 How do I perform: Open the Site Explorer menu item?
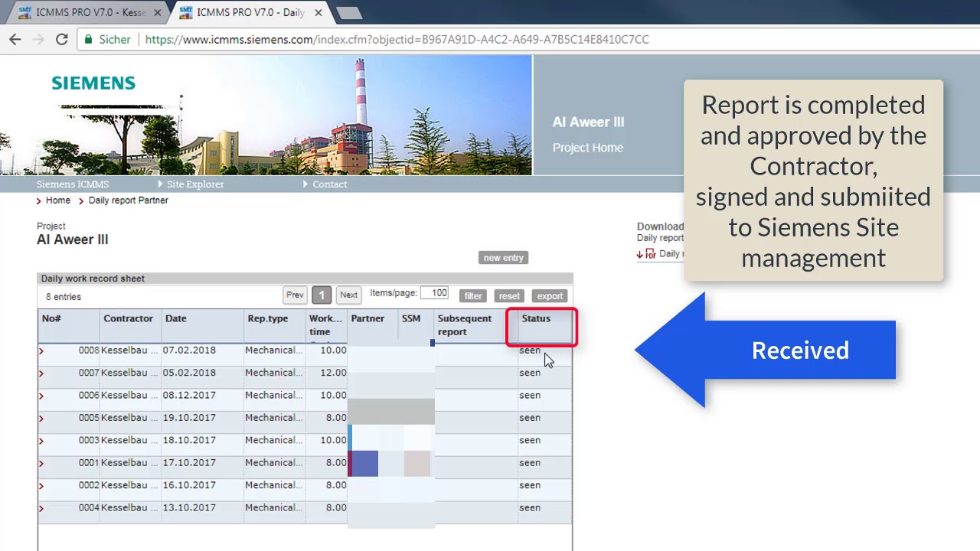[x=195, y=184]
